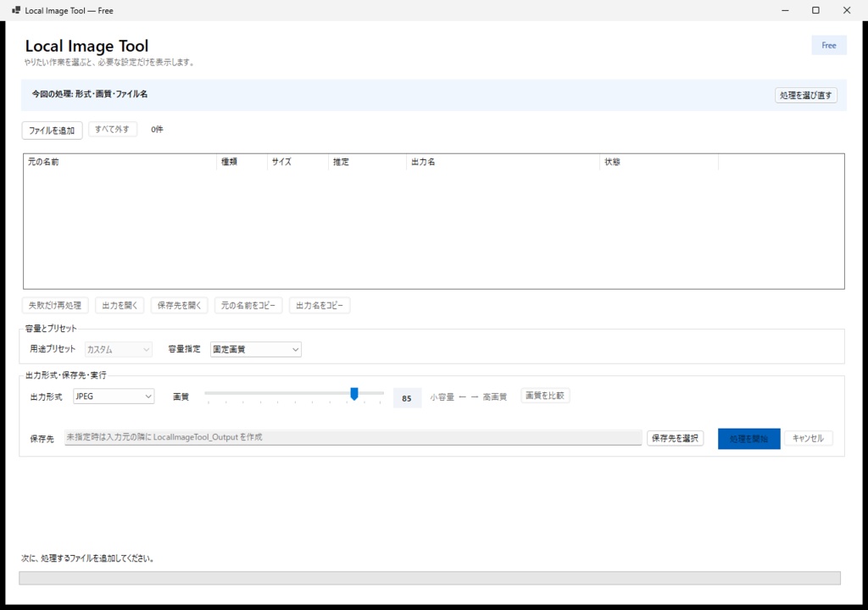Click the 今回の処理: 形式・画質・ファイル名 text
This screenshot has width=868, height=610.
pos(90,94)
